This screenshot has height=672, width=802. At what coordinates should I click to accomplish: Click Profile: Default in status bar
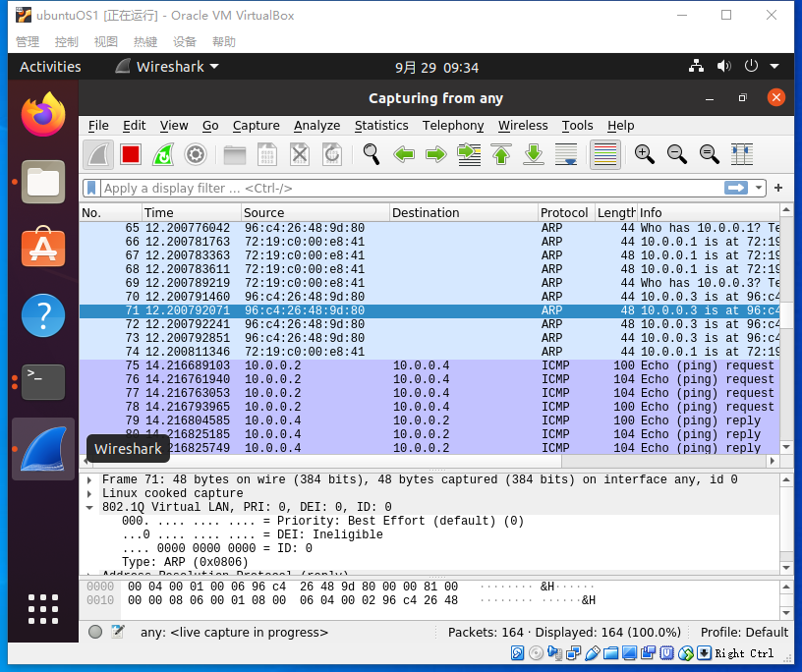[x=744, y=633]
